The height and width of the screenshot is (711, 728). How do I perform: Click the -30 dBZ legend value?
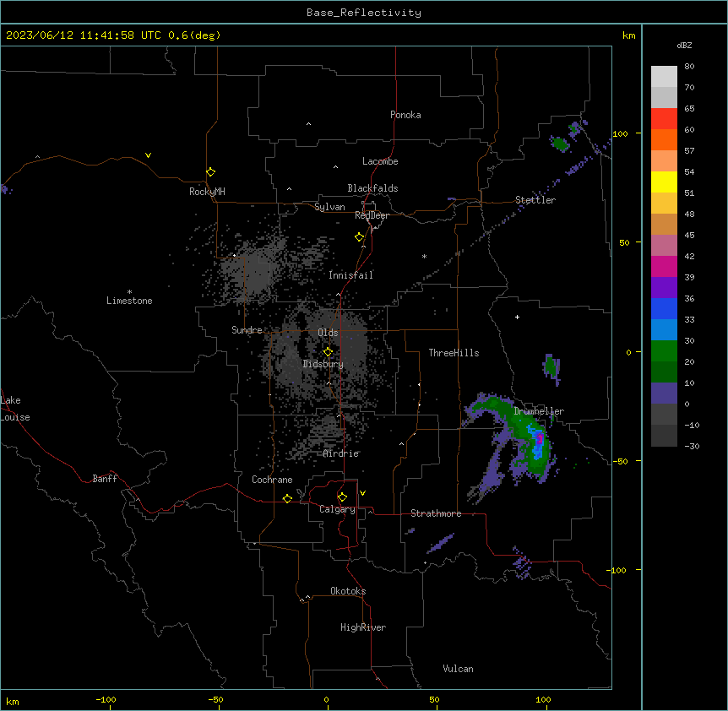point(692,446)
